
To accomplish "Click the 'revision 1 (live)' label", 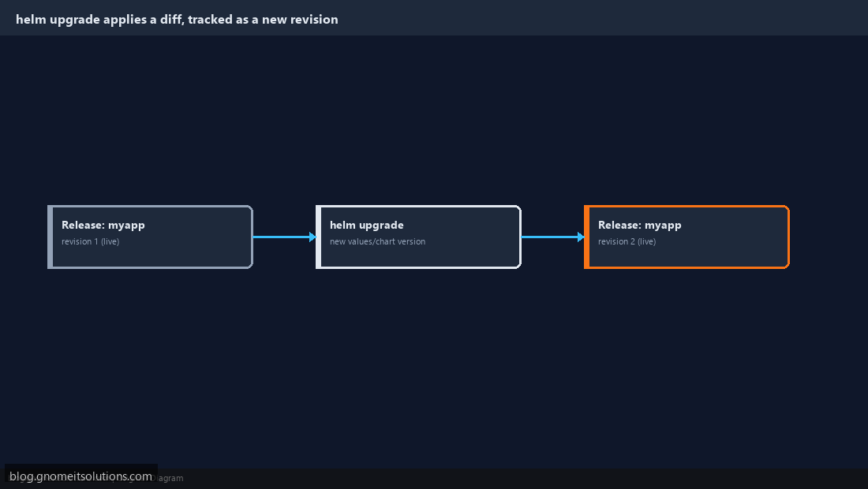I will pos(90,241).
